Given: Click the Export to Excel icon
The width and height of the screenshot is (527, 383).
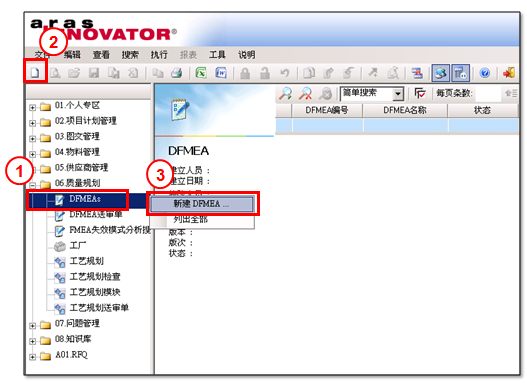Looking at the screenshot, I should click(201, 73).
